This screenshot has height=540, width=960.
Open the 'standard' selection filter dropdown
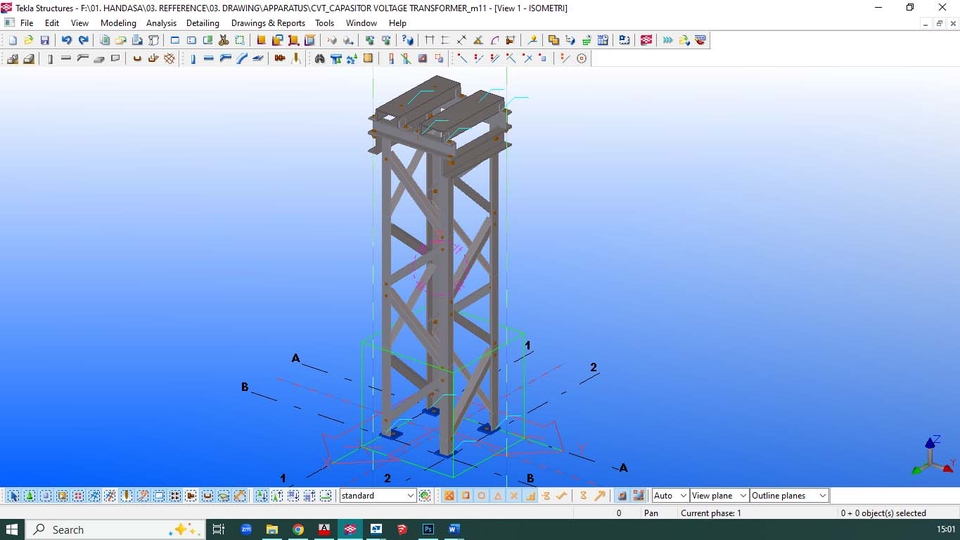pyautogui.click(x=378, y=496)
